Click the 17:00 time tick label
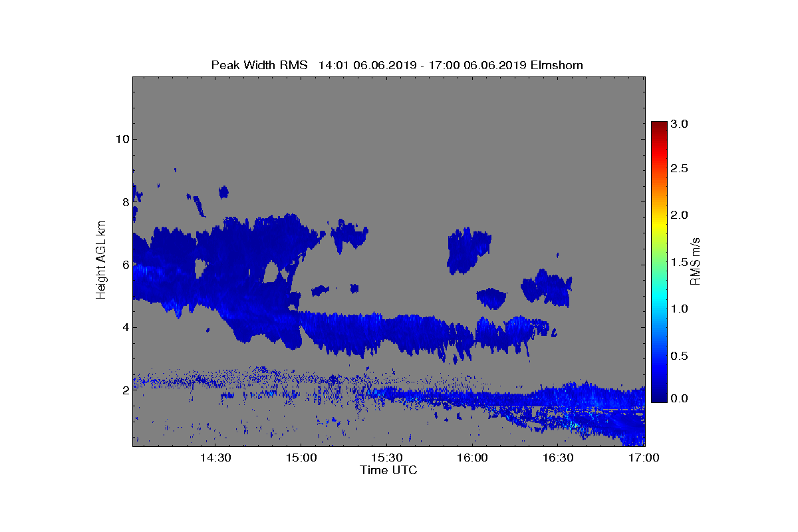 point(644,458)
